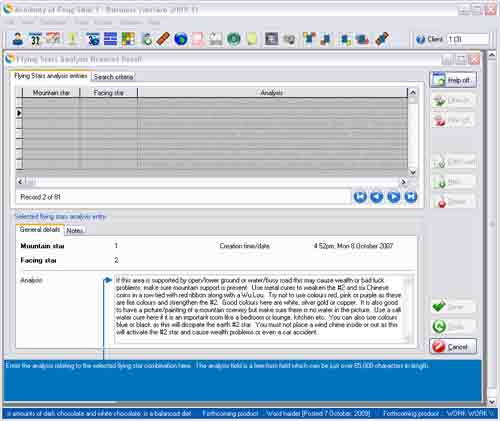Click the current record row selector arrow
The width and height of the screenshot is (500, 421).
pos(19,113)
